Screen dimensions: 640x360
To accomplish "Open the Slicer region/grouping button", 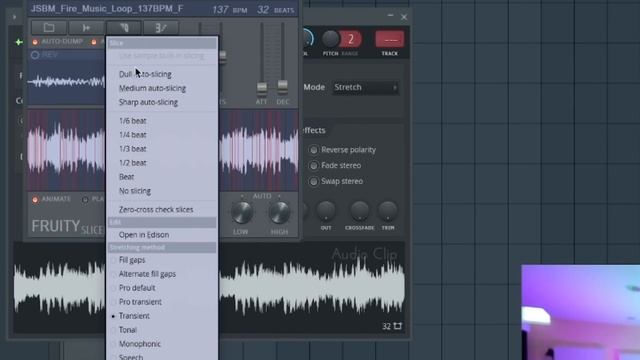I will click(x=161, y=28).
